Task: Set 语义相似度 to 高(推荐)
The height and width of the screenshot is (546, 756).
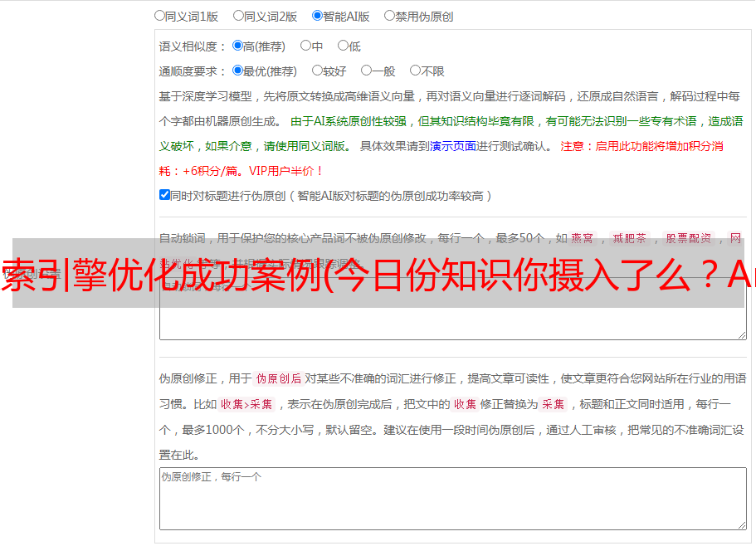Action: click(x=237, y=46)
